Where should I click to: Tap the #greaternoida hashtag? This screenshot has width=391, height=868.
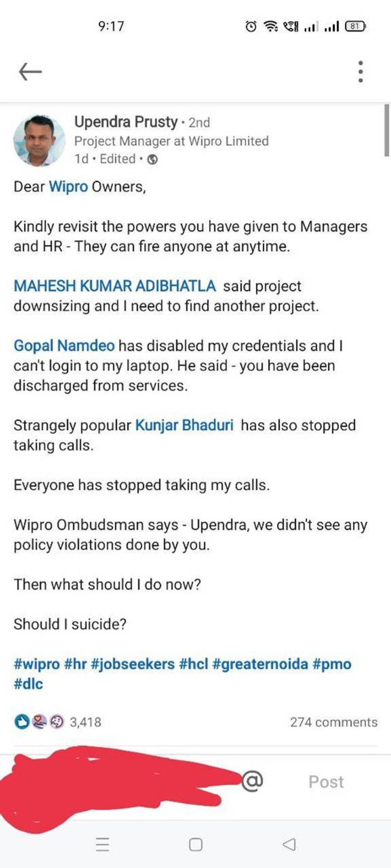(x=260, y=664)
